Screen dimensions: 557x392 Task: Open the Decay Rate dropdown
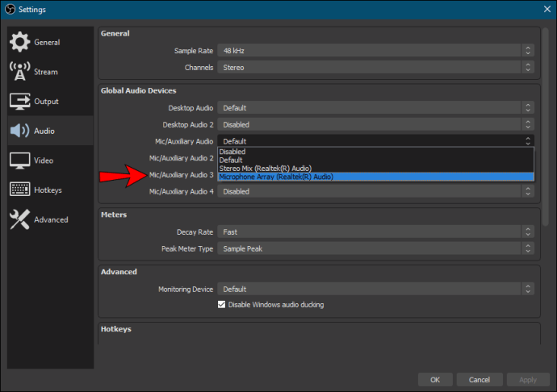tap(375, 231)
